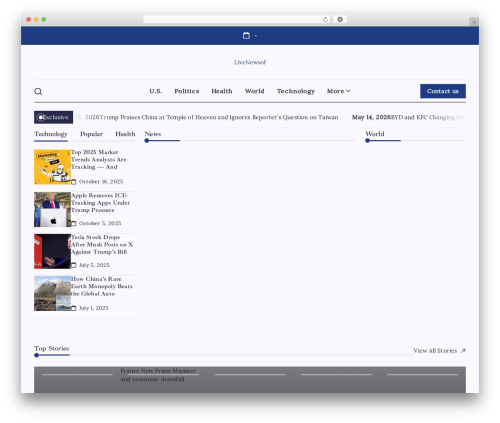This screenshot has width=500, height=423.
Task: Click the Contact us button
Action: click(443, 91)
